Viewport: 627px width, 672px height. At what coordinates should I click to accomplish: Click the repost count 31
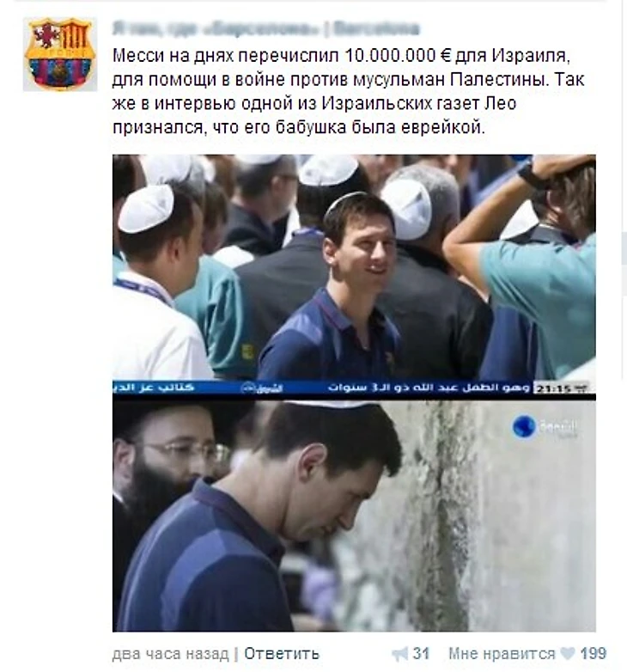(x=421, y=654)
